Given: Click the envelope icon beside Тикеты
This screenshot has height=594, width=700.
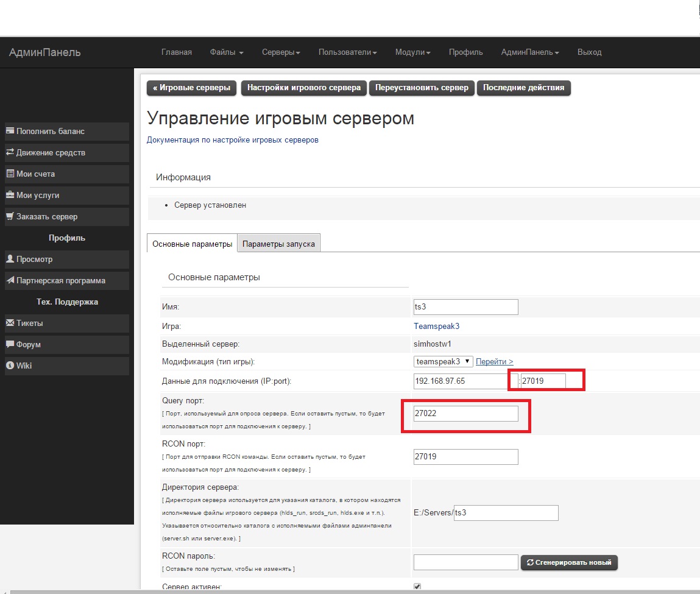Looking at the screenshot, I should point(10,323).
